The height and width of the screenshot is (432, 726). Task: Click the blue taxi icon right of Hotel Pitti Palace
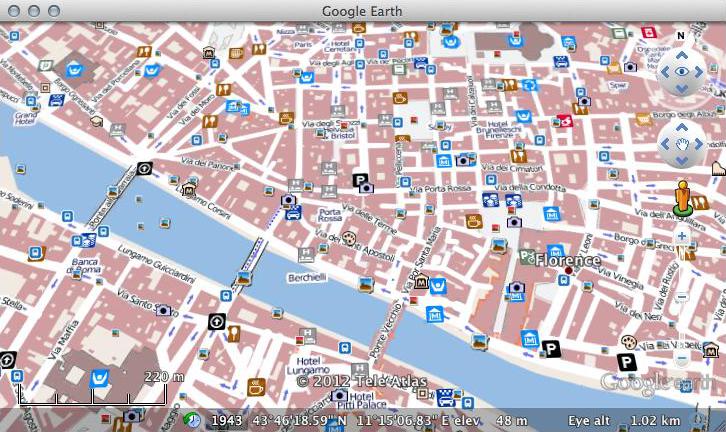click(x=445, y=398)
